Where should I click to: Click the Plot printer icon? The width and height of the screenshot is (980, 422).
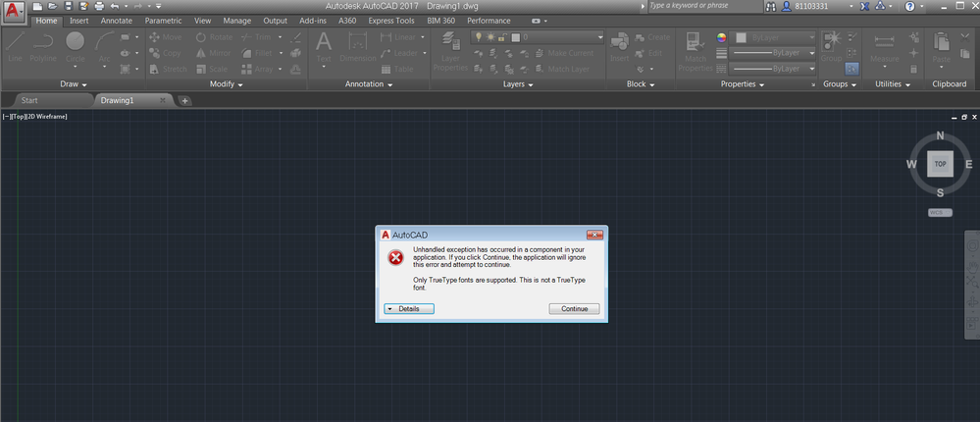tap(99, 6)
